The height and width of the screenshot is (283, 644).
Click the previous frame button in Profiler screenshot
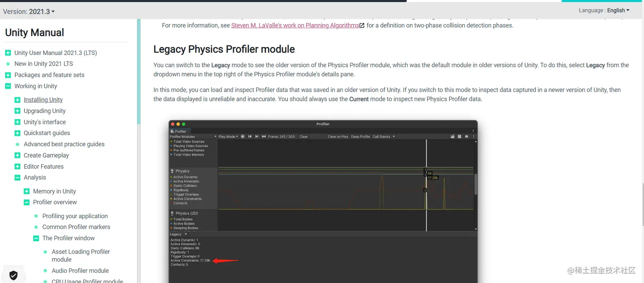click(x=250, y=137)
